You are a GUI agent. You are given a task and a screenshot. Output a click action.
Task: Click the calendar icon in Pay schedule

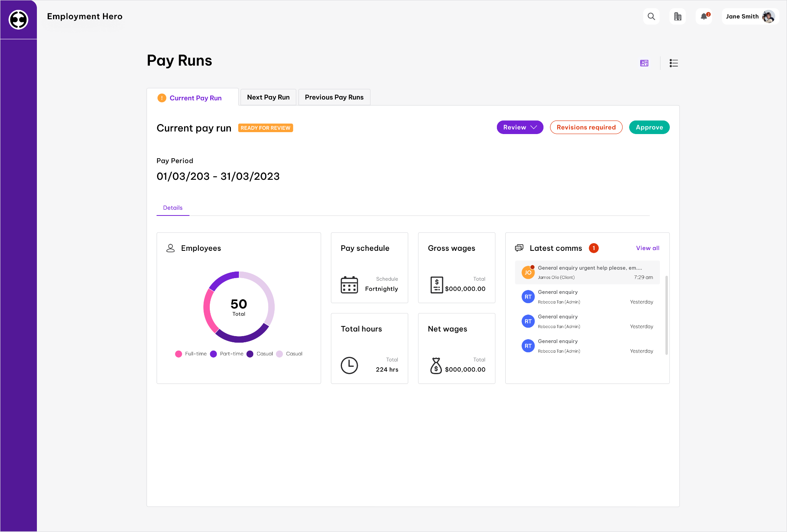pos(349,285)
